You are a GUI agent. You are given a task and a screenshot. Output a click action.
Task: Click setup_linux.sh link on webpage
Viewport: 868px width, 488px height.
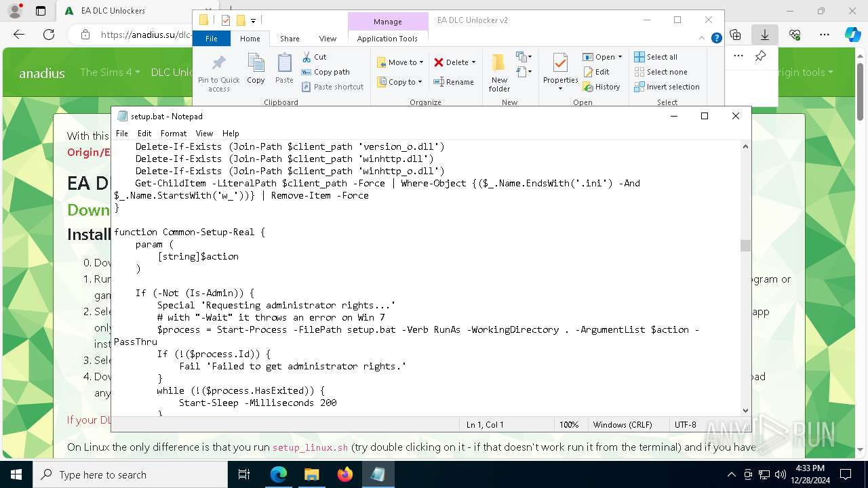[x=310, y=447]
